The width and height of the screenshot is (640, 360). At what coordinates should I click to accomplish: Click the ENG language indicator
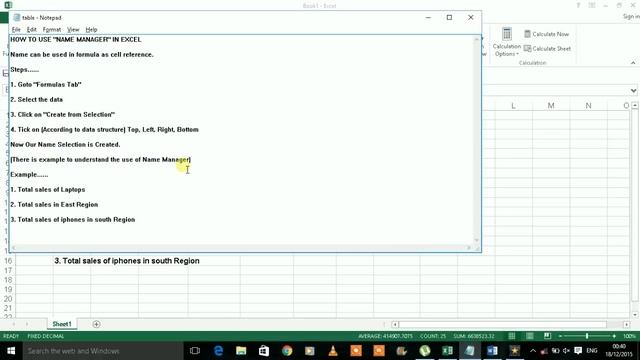click(x=592, y=351)
